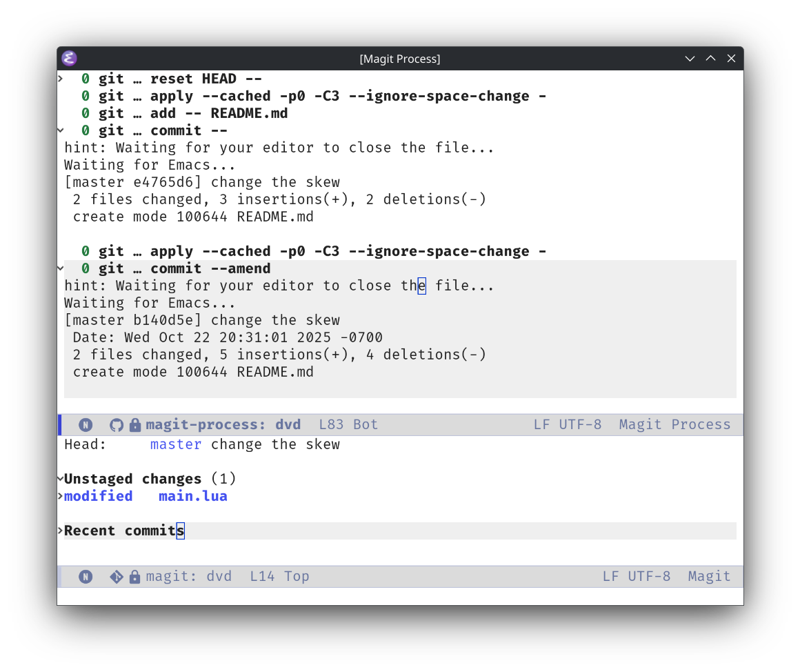Click the Magit major mode label in lower modeline
The width and height of the screenshot is (800, 672).
point(709,577)
